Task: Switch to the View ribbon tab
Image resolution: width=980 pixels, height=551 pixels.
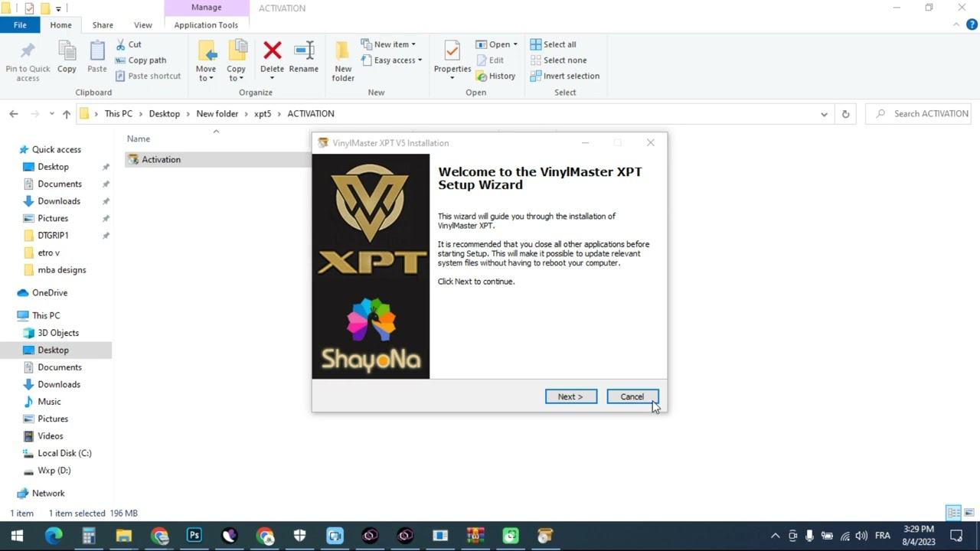Action: [x=142, y=25]
